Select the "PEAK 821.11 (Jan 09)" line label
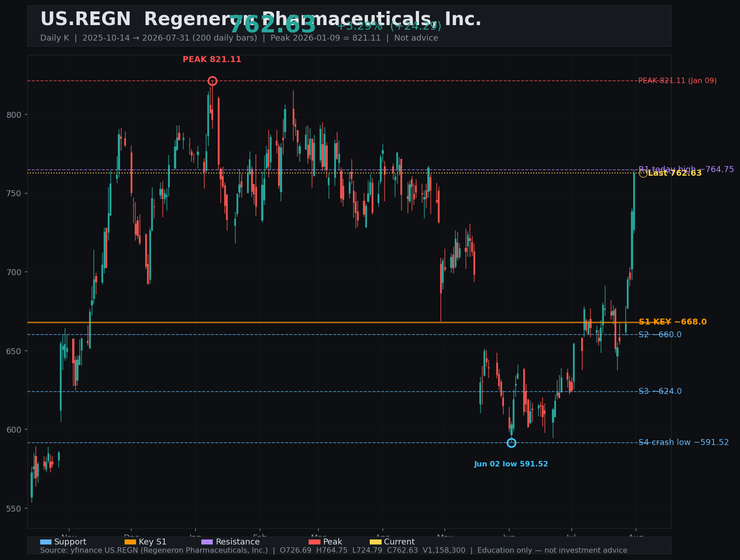 [x=677, y=81]
